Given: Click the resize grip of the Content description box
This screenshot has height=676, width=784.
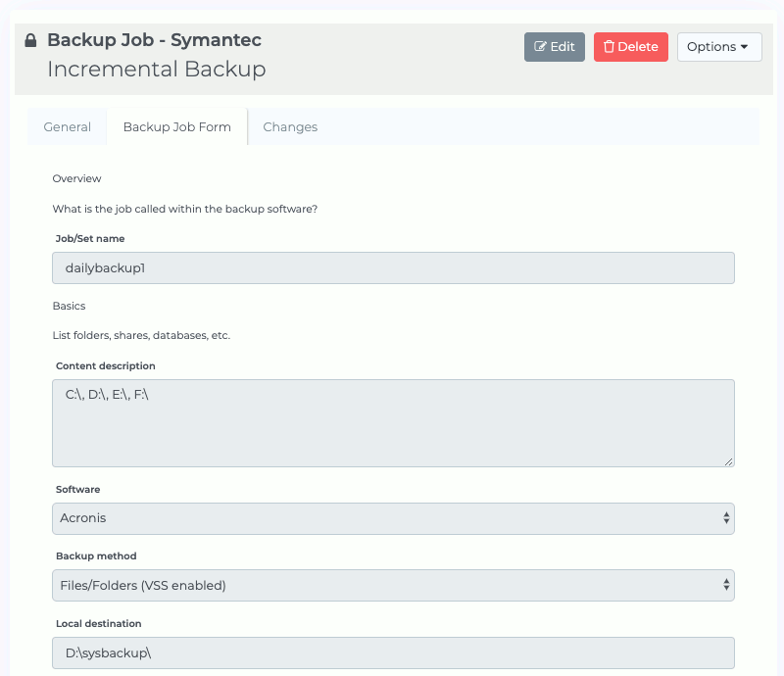Looking at the screenshot, I should pos(729,460).
